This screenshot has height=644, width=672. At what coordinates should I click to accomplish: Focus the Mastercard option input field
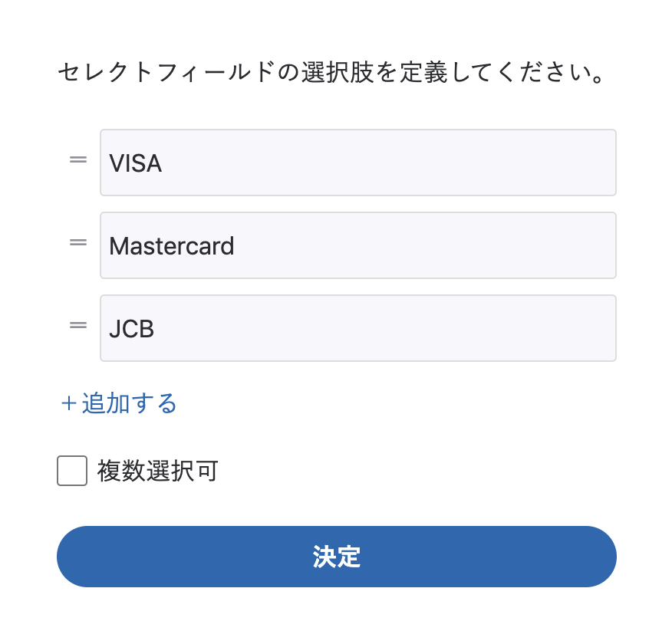pos(357,245)
